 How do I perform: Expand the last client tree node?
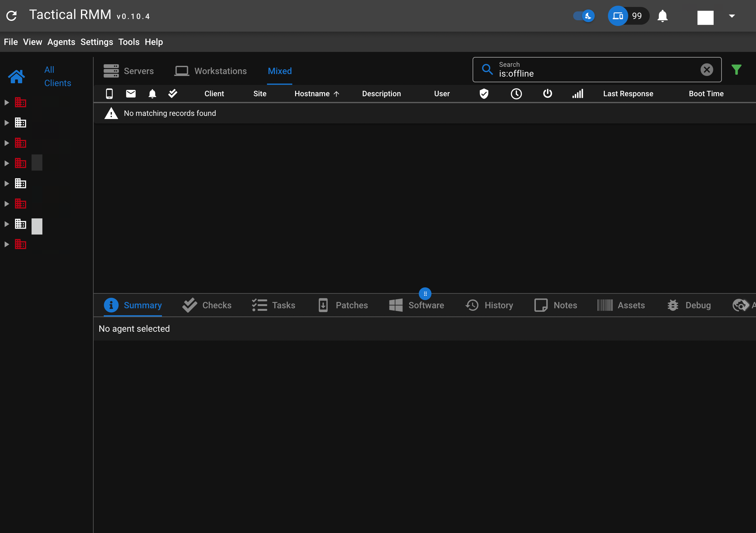[x=7, y=244]
